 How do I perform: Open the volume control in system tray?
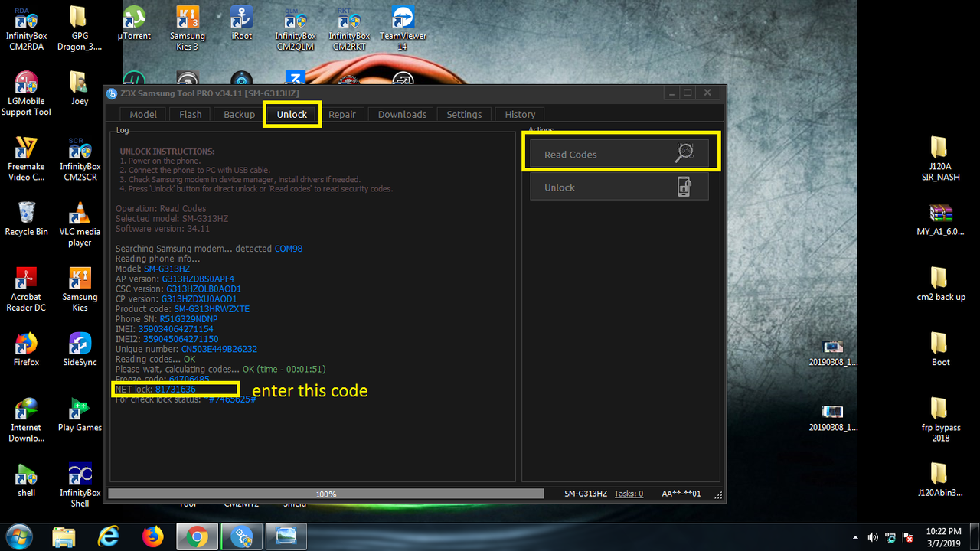pos(873,537)
